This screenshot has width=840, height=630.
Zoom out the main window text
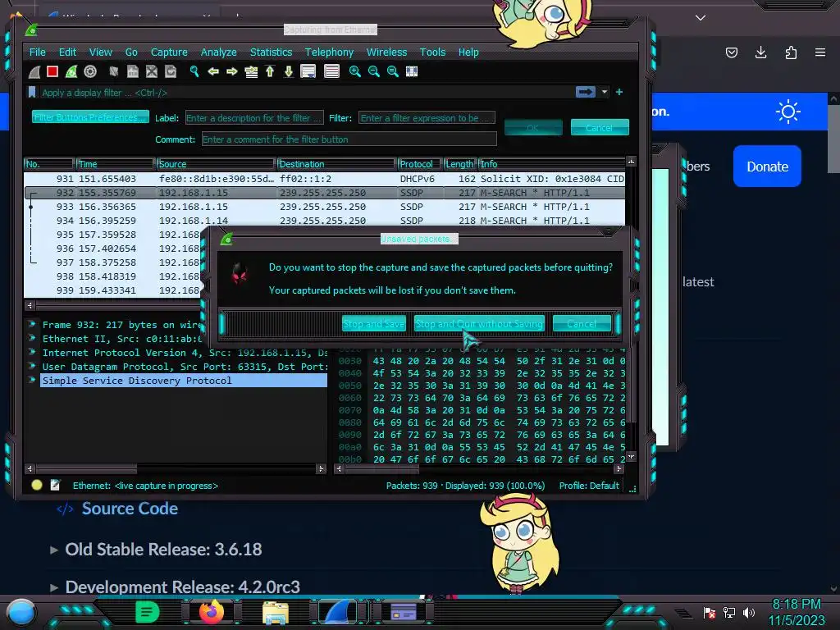tap(374, 72)
